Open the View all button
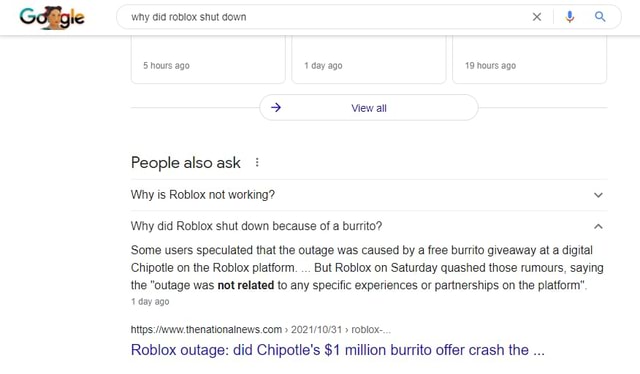Image resolution: width=640 pixels, height=374 pixels. (369, 108)
